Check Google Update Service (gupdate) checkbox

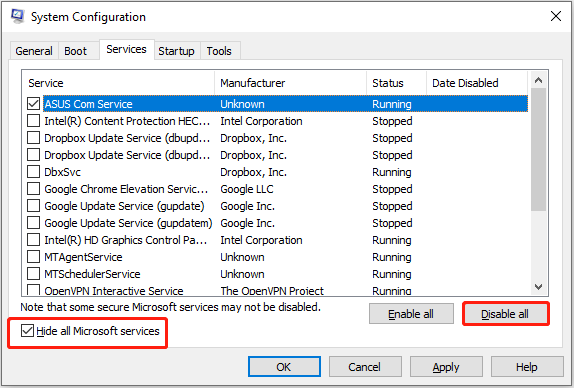coord(33,206)
